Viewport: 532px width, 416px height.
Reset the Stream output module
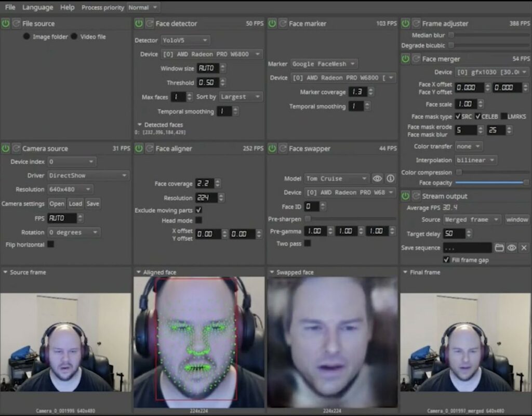416,196
